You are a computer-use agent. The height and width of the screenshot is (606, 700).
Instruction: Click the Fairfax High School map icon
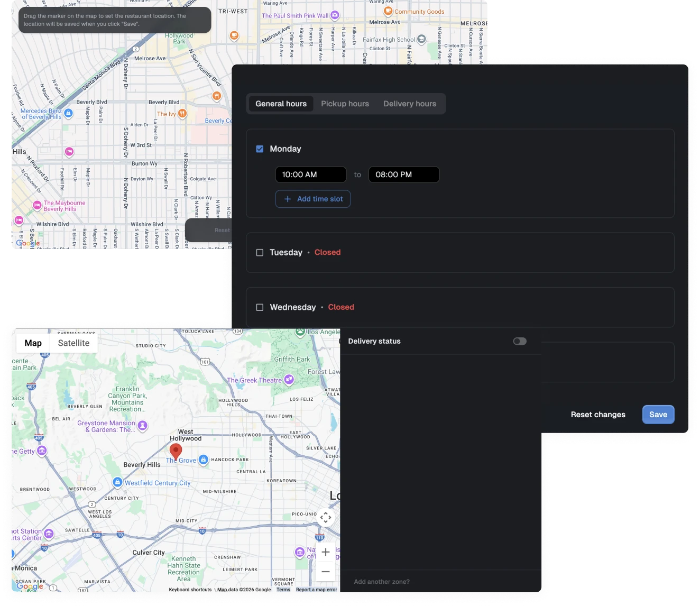420,38
